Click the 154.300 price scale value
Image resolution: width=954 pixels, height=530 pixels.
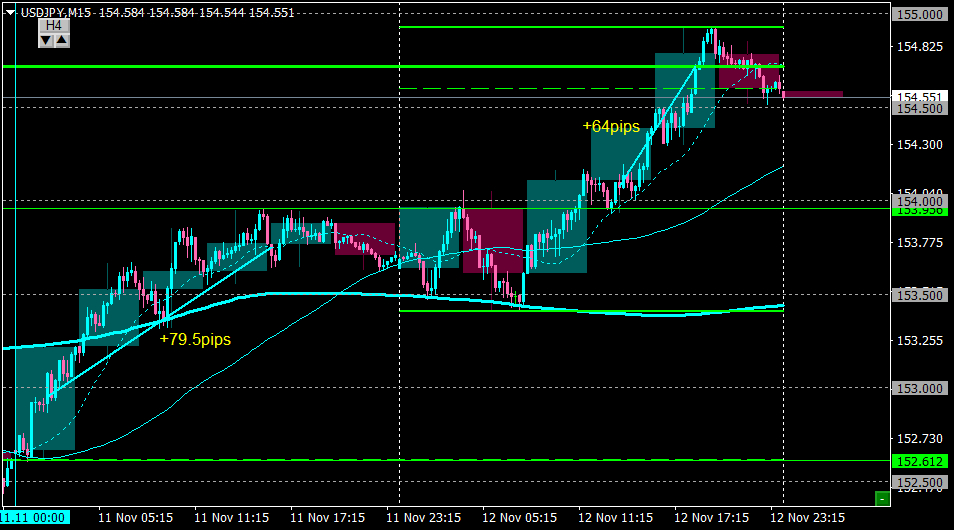[920, 145]
